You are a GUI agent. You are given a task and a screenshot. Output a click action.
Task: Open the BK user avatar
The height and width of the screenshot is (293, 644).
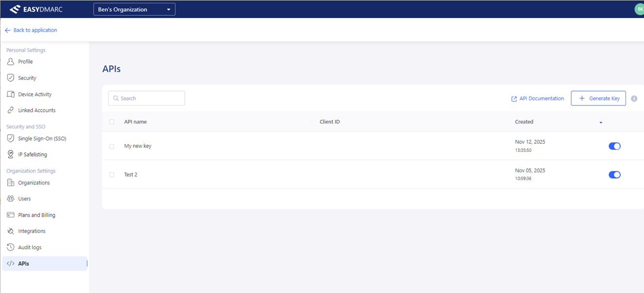[x=639, y=9]
